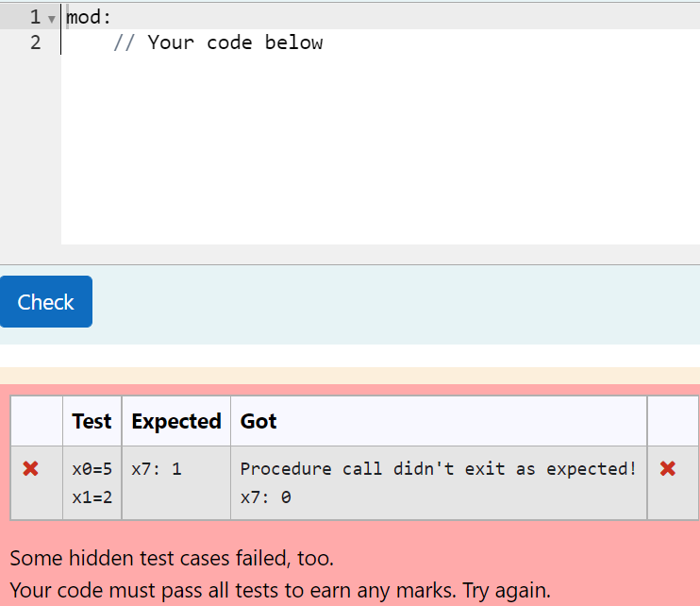Collapse code fold arrow on line 1
700x606 pixels.
coord(52,19)
